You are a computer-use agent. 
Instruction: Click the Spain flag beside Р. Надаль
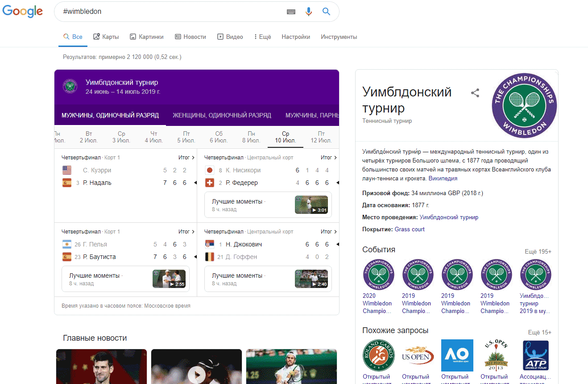click(x=67, y=183)
